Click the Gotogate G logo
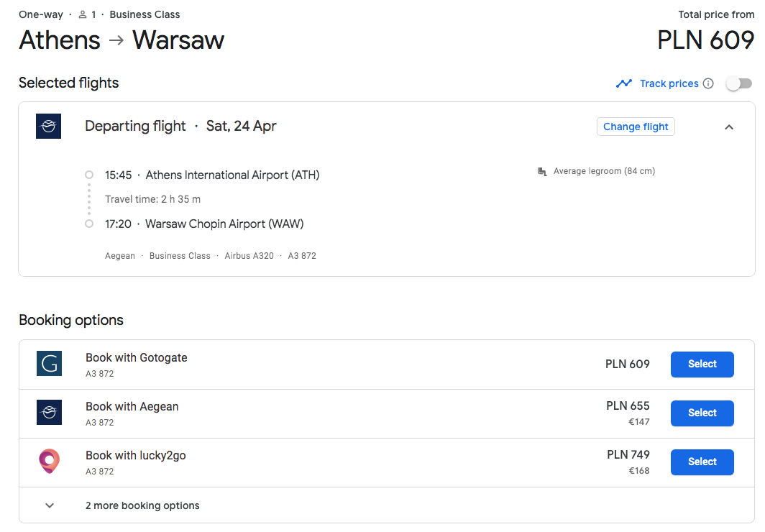 (50, 363)
